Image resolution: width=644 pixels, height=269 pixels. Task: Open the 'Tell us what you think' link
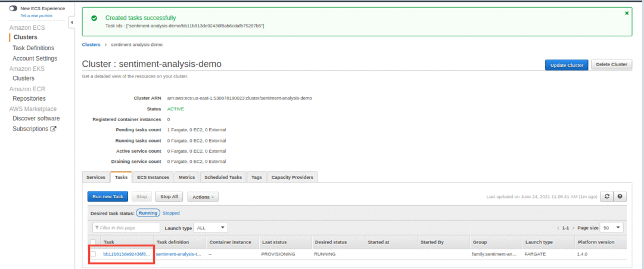click(36, 16)
